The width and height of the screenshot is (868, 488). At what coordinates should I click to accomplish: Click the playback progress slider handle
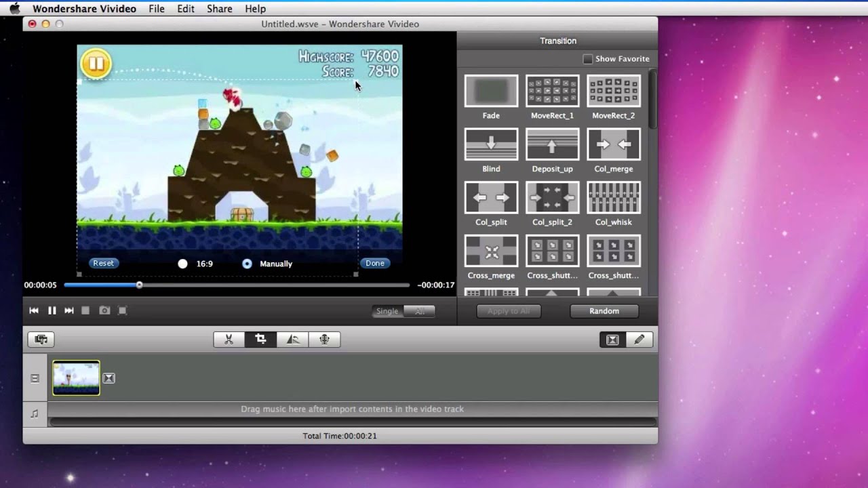click(x=139, y=285)
